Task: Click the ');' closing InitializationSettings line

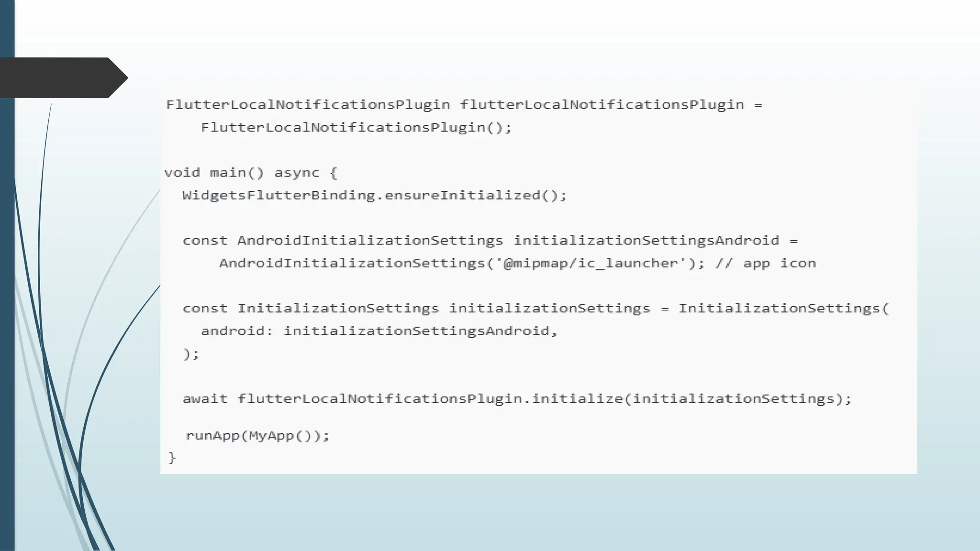Action: [x=191, y=354]
